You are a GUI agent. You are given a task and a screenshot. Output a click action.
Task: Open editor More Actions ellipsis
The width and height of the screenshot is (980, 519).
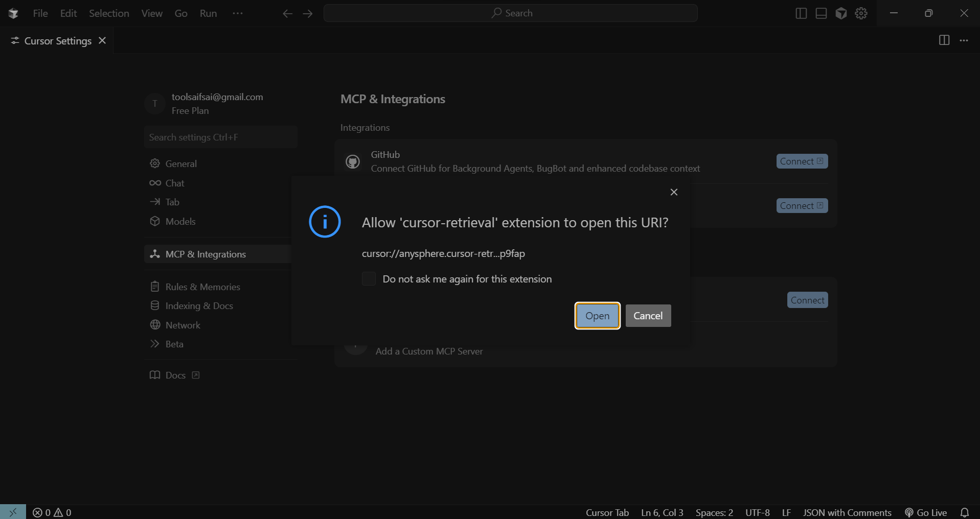point(964,40)
